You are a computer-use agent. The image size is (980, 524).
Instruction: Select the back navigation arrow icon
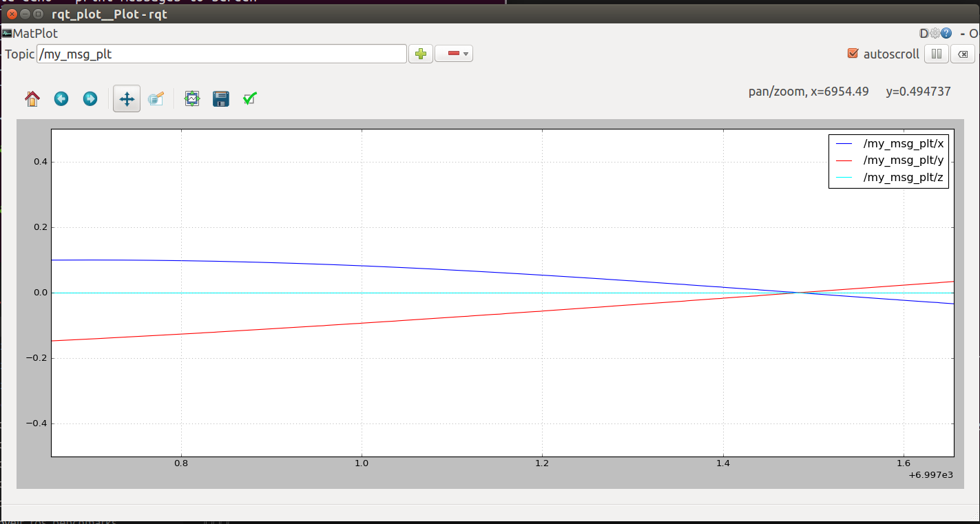point(61,98)
